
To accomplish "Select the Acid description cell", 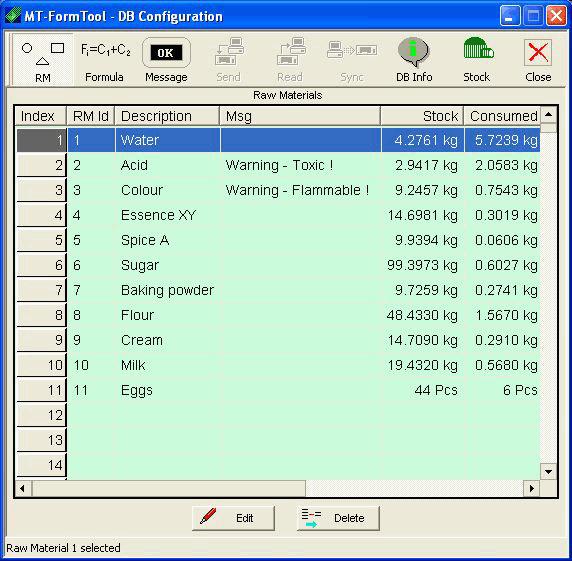I will coord(168,165).
